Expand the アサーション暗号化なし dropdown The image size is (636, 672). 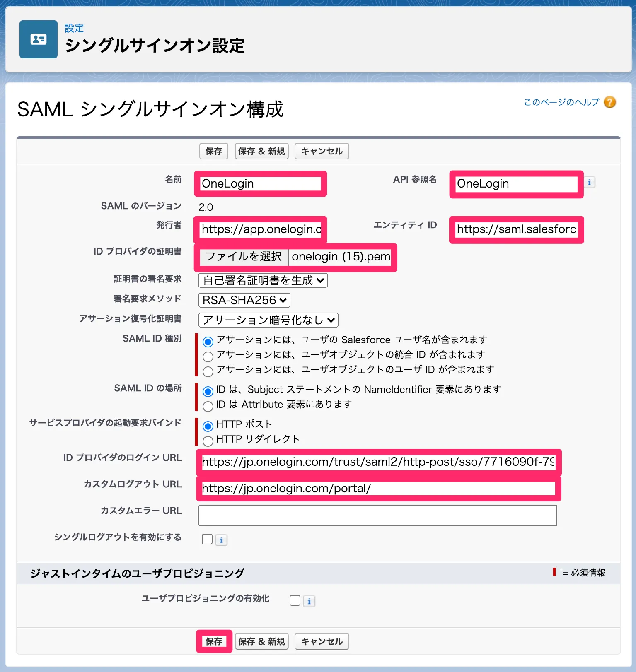268,320
